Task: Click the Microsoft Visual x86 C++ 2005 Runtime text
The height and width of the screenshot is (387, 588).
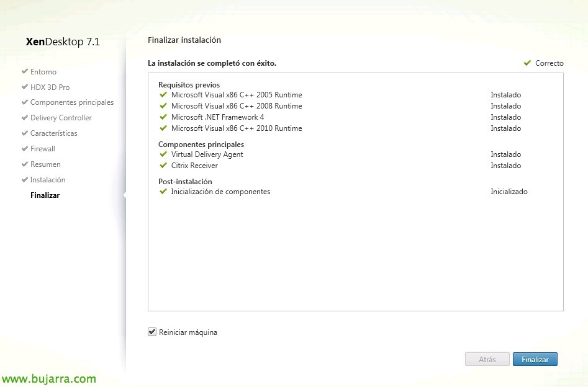Action: (x=237, y=95)
